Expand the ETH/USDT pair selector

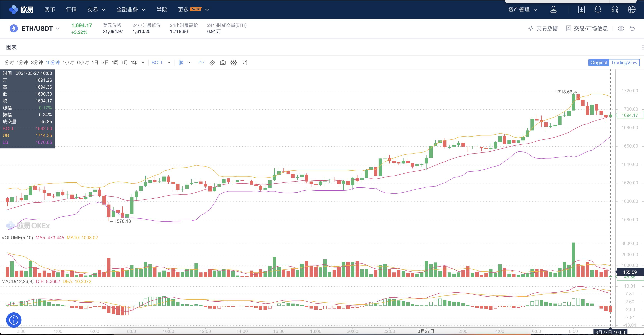coord(58,28)
